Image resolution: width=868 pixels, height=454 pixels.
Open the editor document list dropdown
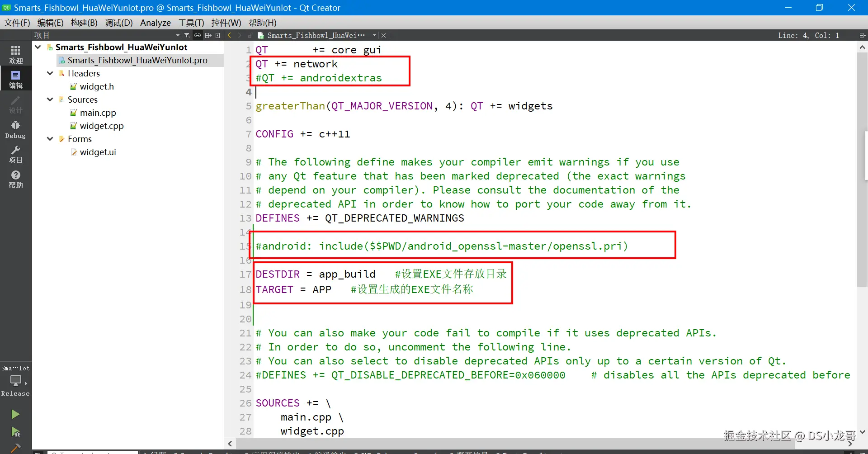point(374,35)
